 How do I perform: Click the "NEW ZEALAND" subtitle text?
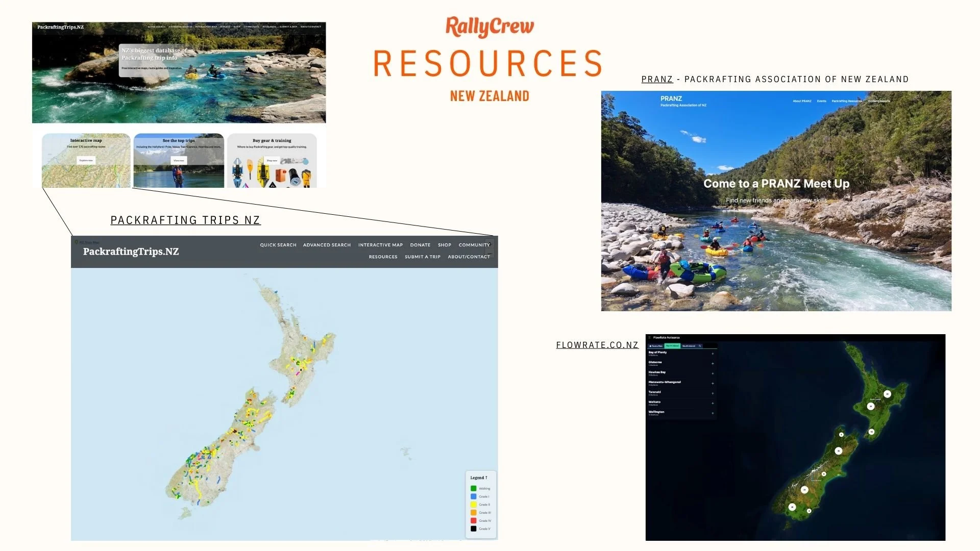click(x=489, y=96)
